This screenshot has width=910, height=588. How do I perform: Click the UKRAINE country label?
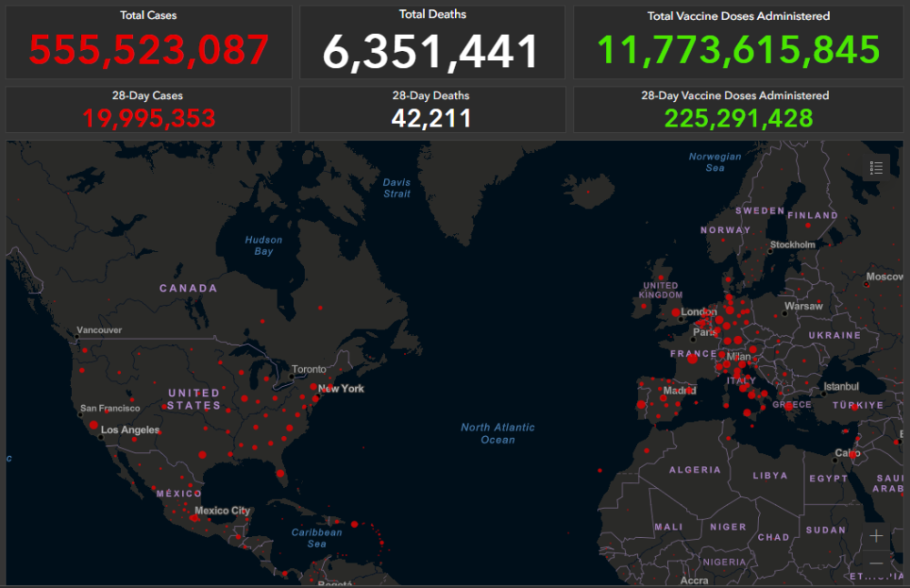pos(834,335)
